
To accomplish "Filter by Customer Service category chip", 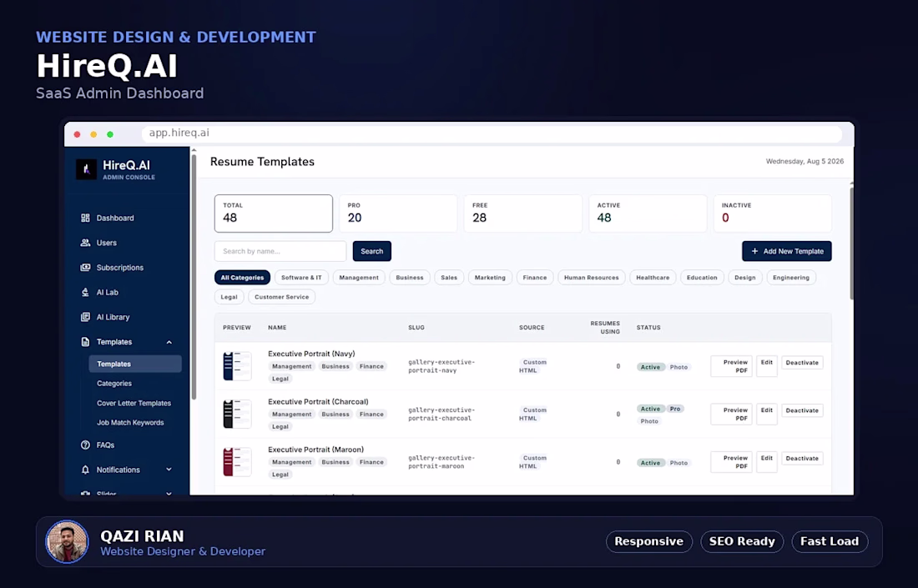I will pyautogui.click(x=281, y=297).
